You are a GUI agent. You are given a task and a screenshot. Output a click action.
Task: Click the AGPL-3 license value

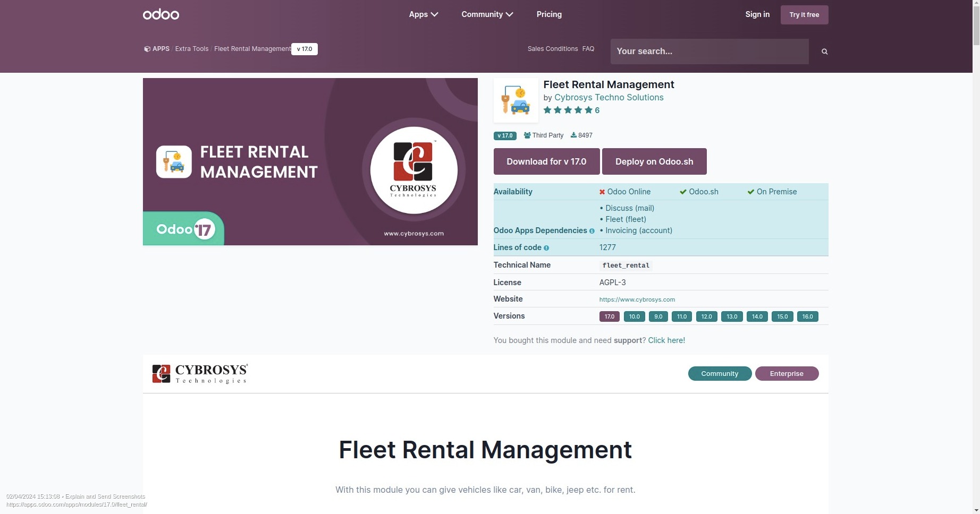pyautogui.click(x=613, y=282)
